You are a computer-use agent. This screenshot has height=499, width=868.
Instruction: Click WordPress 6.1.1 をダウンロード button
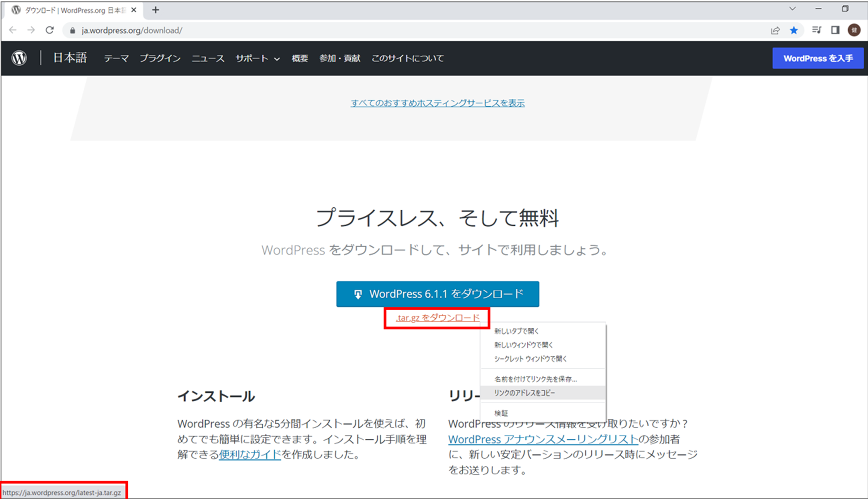pos(437,294)
